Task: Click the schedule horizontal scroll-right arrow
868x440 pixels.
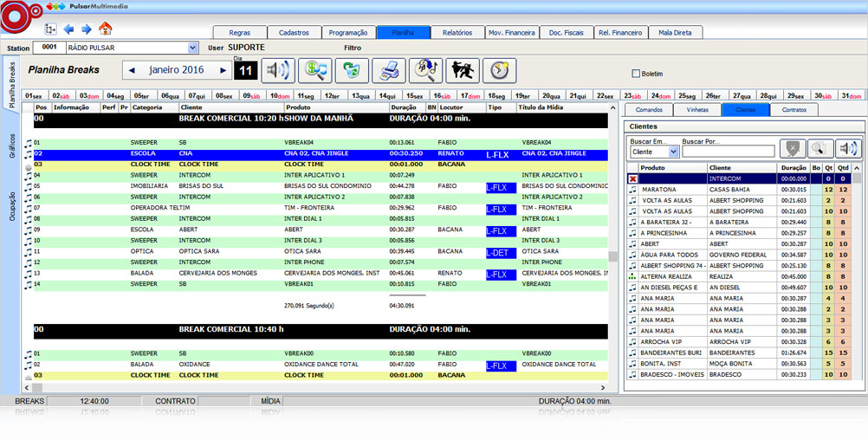Action: 603,388
